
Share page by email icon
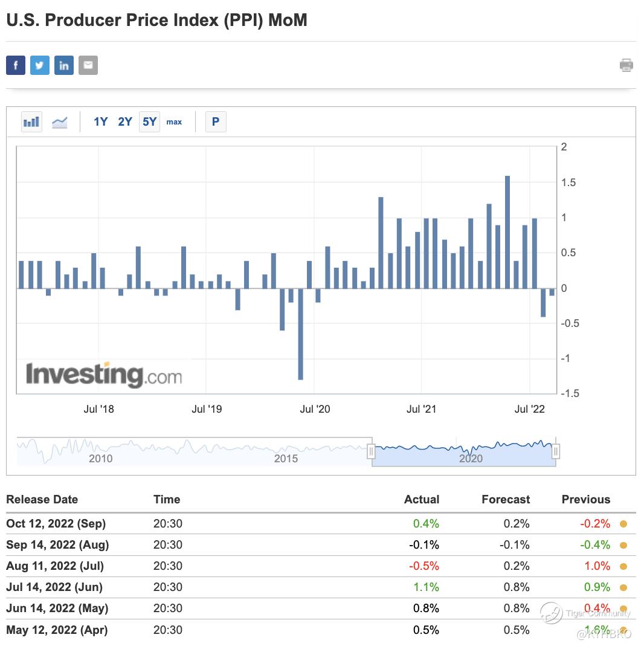point(88,65)
